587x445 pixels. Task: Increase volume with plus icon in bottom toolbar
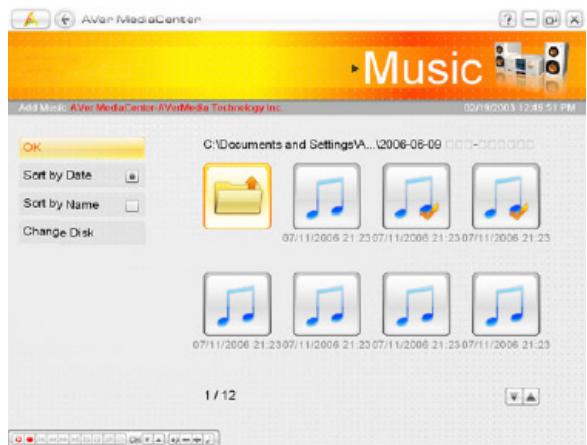click(197, 439)
